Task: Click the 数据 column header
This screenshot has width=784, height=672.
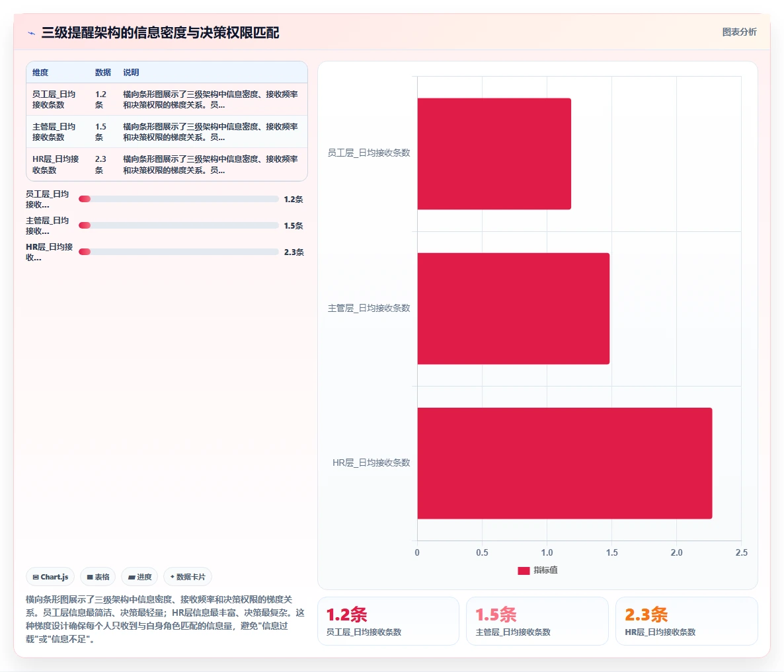Action: click(x=103, y=73)
